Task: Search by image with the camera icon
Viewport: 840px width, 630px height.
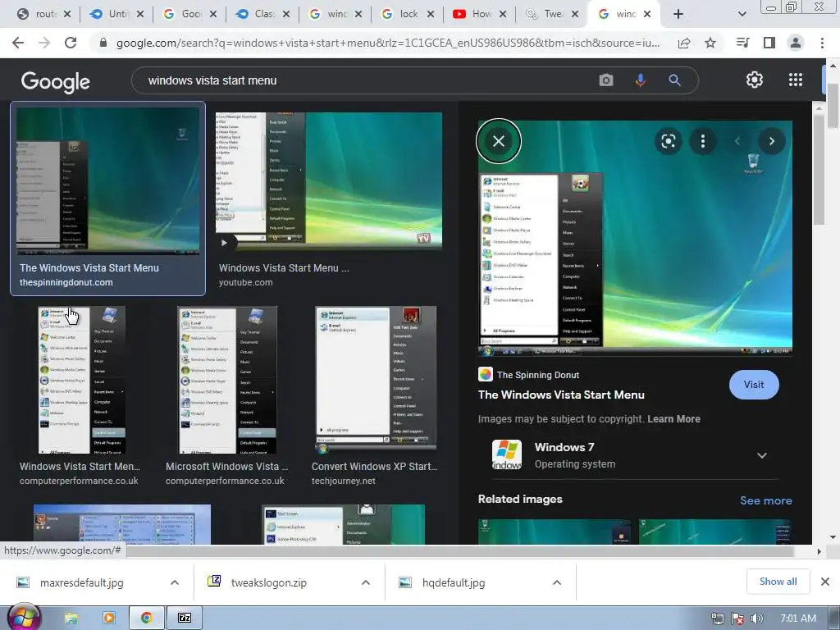Action: click(606, 80)
